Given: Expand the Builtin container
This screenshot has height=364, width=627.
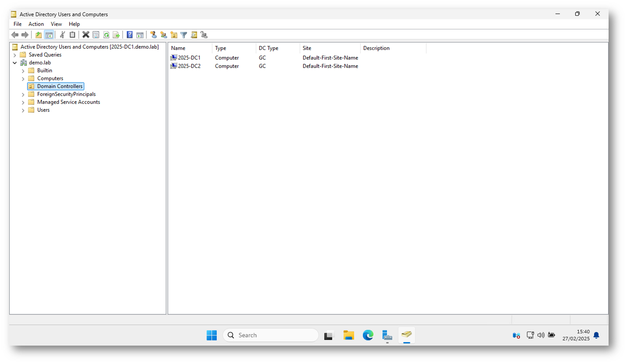Looking at the screenshot, I should pyautogui.click(x=23, y=71).
